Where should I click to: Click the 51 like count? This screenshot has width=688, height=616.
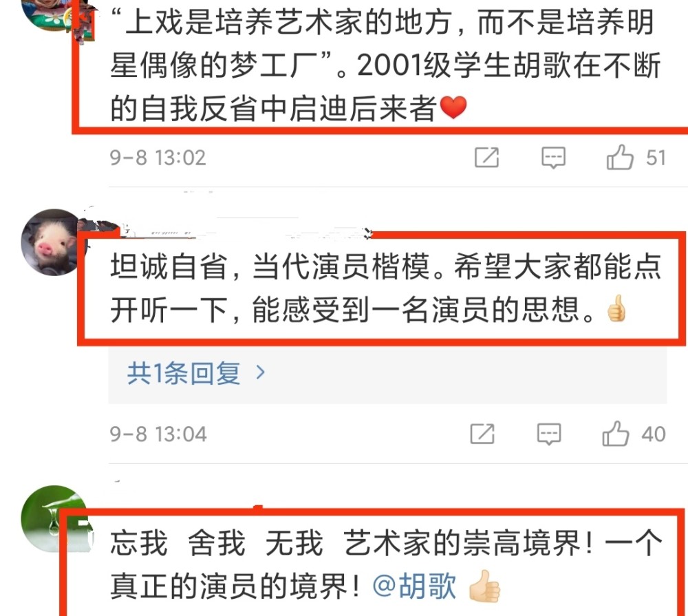coord(656,158)
